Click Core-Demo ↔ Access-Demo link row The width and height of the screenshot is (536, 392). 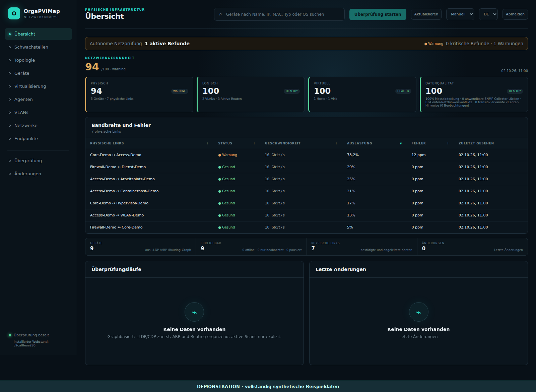point(307,155)
